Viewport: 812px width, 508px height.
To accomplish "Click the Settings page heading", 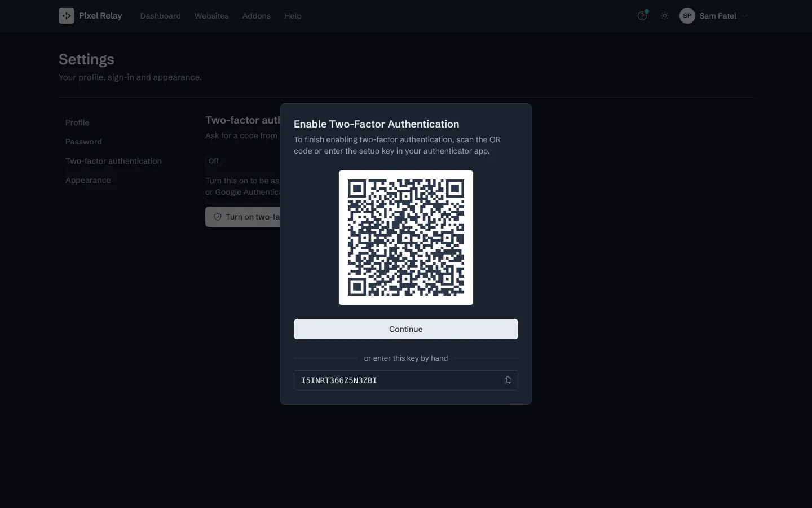I will (x=86, y=59).
